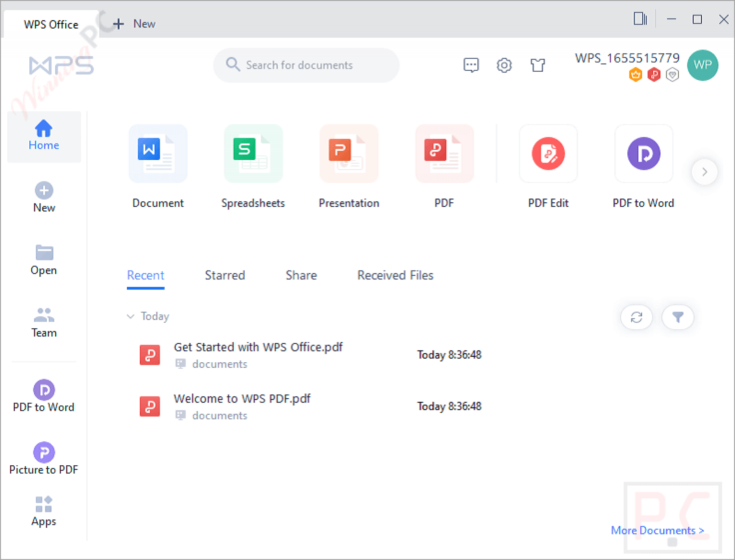Open the filter options funnel
Image resolution: width=735 pixels, height=560 pixels.
pyautogui.click(x=678, y=317)
